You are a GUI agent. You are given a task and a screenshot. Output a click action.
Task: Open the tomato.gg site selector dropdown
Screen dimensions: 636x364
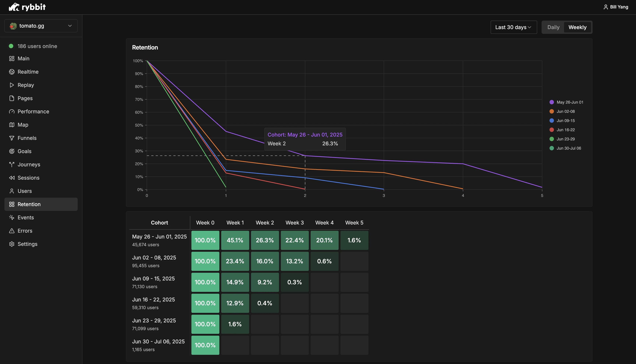pyautogui.click(x=41, y=26)
